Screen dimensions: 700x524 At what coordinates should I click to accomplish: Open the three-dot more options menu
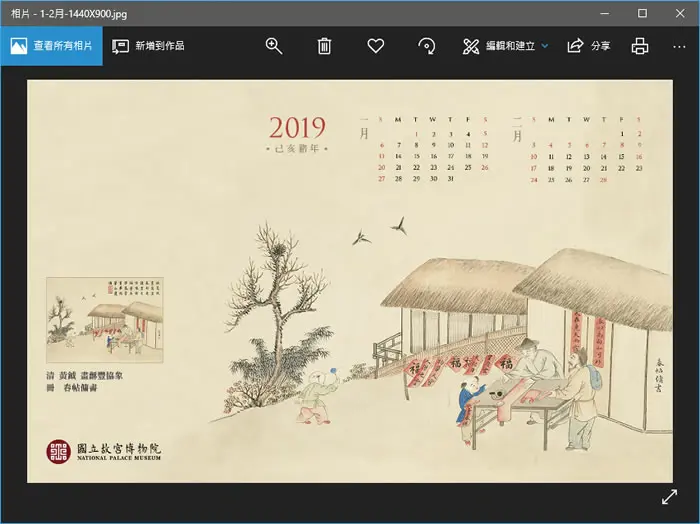679,46
